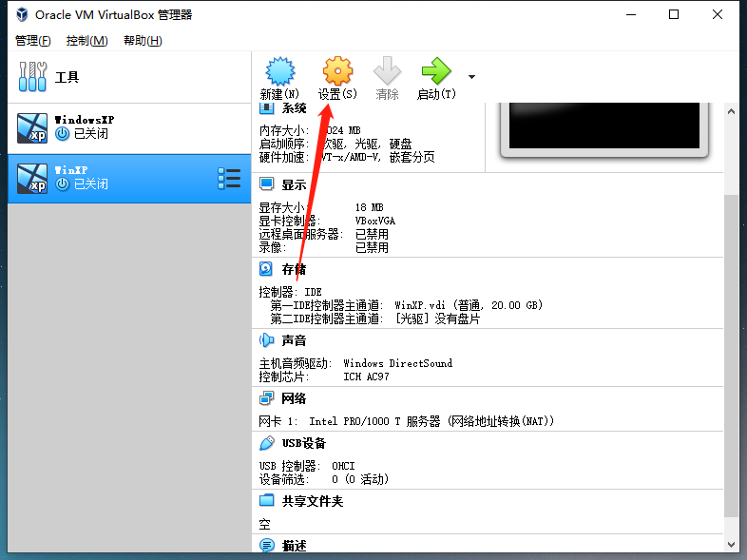Screen dimensions: 747x560
Task: Click the Description speech bubble icon
Action: pyautogui.click(x=267, y=545)
